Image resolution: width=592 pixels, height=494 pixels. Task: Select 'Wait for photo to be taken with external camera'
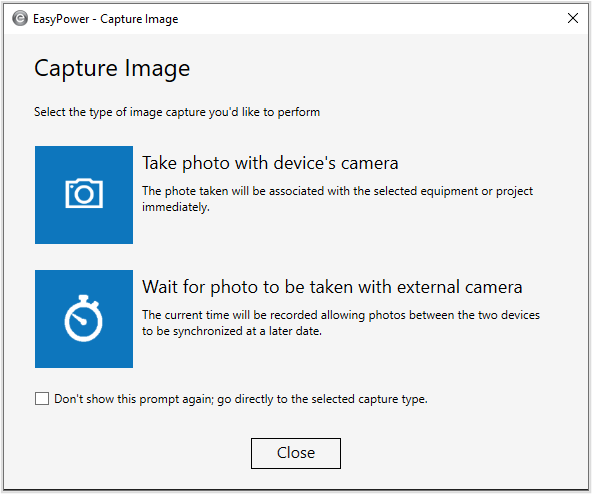(332, 287)
